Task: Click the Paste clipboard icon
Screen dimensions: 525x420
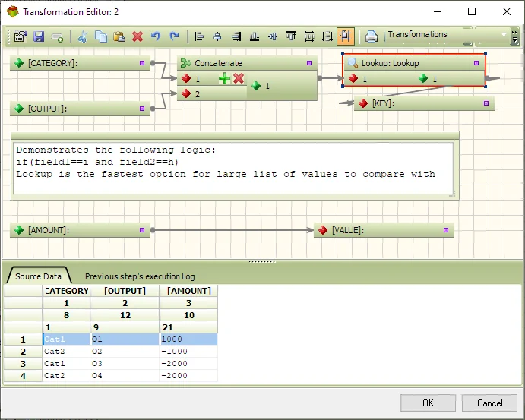Action: (x=119, y=36)
